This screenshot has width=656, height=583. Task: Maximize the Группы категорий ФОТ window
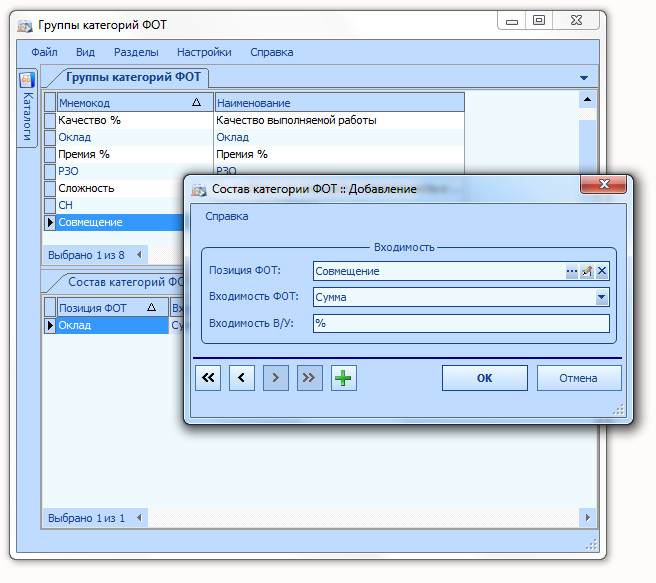click(539, 20)
